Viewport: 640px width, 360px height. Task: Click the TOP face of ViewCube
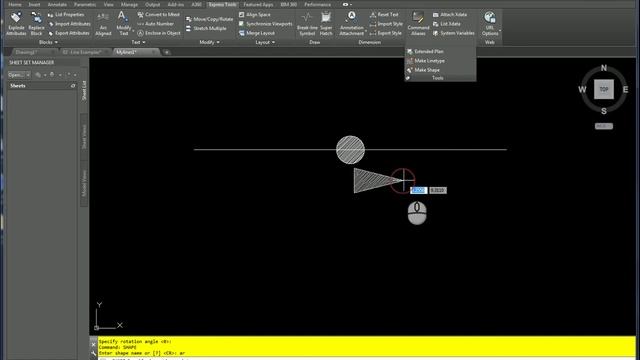coord(604,89)
